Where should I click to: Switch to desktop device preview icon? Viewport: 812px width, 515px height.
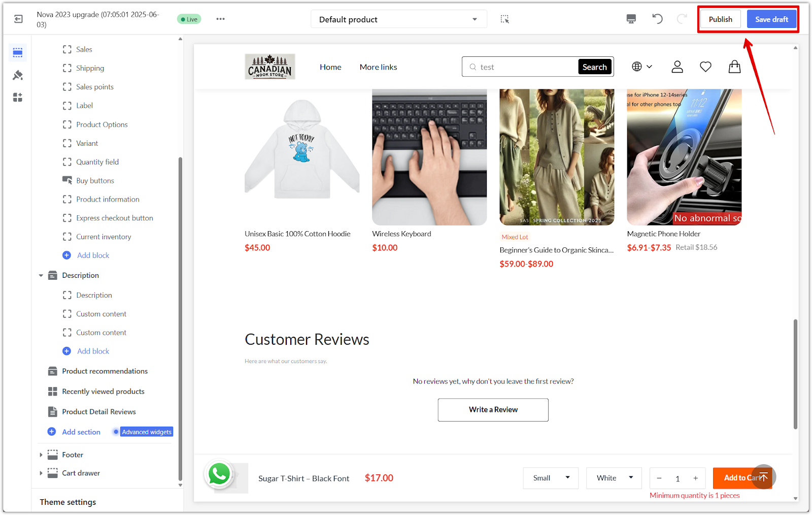click(x=631, y=19)
